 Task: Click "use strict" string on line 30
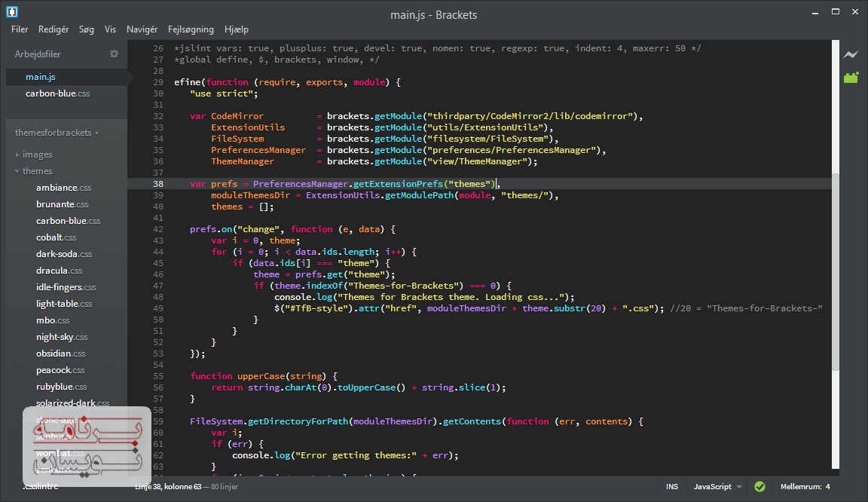[222, 93]
